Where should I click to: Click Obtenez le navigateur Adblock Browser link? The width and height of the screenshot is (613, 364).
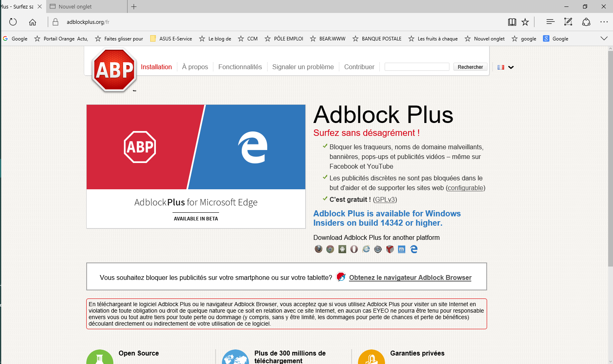tap(410, 278)
